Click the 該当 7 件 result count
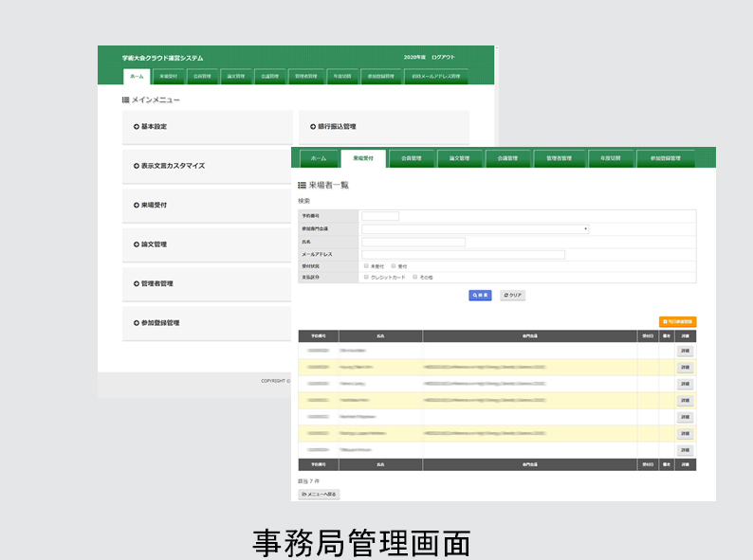The width and height of the screenshot is (753, 560). point(309,480)
